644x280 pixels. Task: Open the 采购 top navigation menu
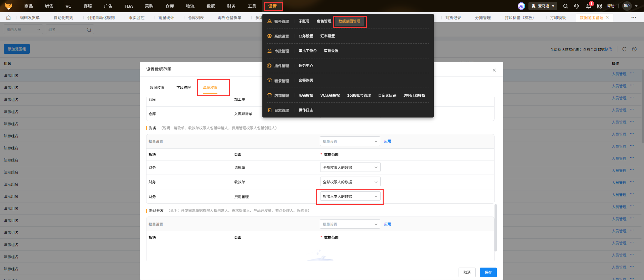click(149, 6)
